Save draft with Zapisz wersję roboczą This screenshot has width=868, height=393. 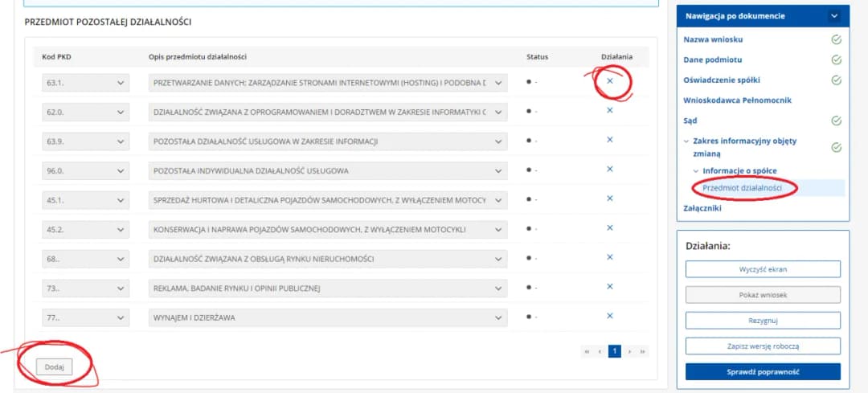pyautogui.click(x=763, y=346)
